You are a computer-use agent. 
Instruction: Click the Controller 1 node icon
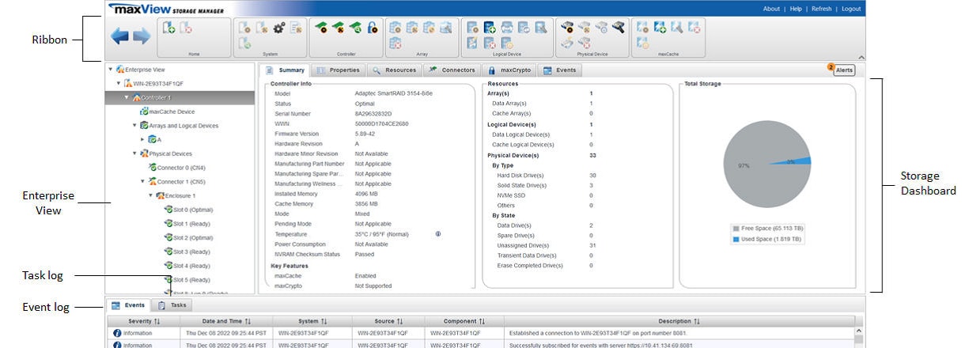coord(136,97)
